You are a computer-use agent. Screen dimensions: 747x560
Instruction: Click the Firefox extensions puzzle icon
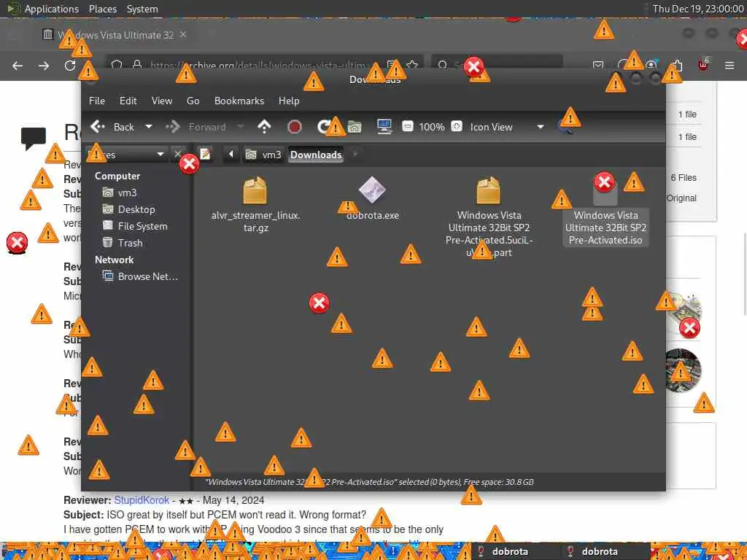(677, 65)
